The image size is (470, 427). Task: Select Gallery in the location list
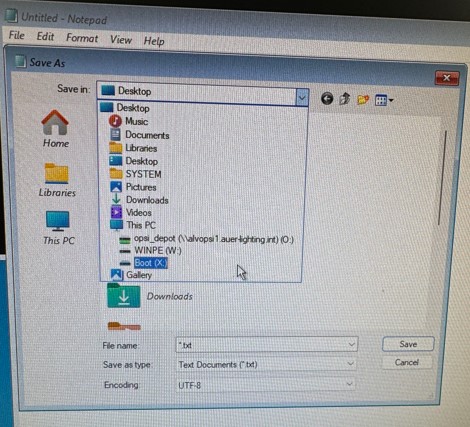[x=202, y=275]
